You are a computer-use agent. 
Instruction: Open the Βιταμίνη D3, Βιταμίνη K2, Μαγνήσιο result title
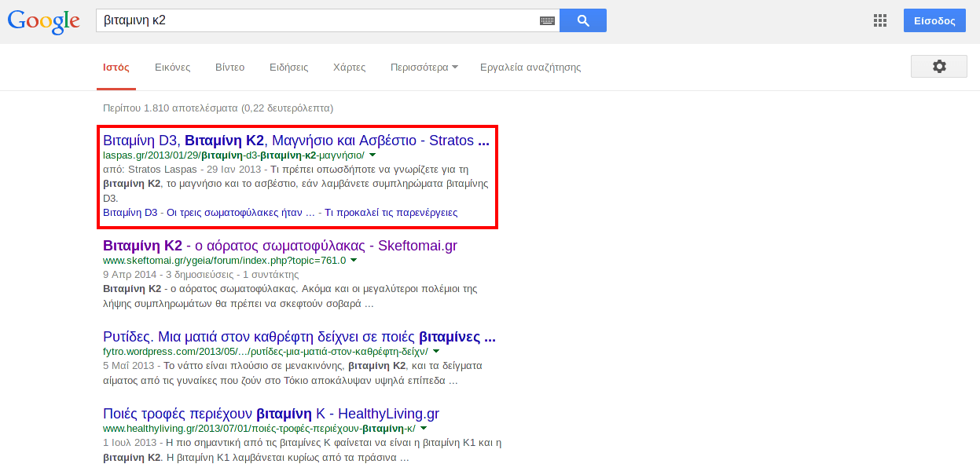pyautogui.click(x=296, y=141)
